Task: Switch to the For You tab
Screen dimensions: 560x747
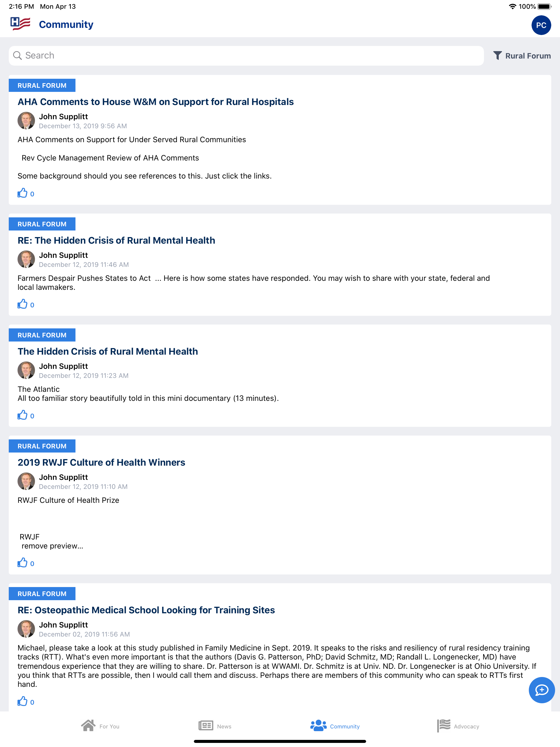Action: pyautogui.click(x=100, y=726)
